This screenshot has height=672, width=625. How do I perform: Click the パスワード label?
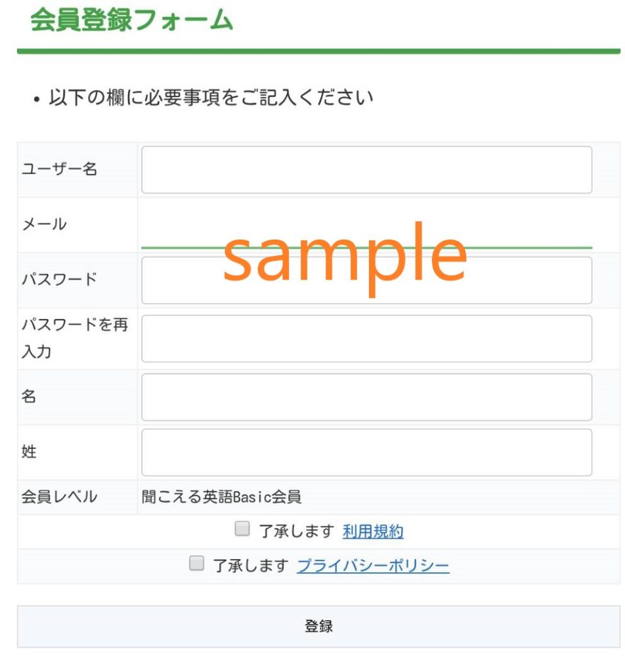point(60,280)
